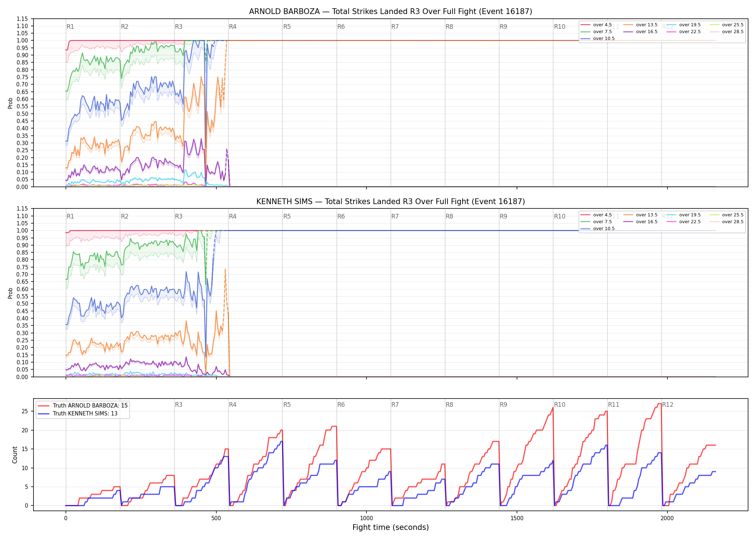Select 'over 16.5' text in Sims chart legend
756x540 pixels.
pyautogui.click(x=647, y=222)
